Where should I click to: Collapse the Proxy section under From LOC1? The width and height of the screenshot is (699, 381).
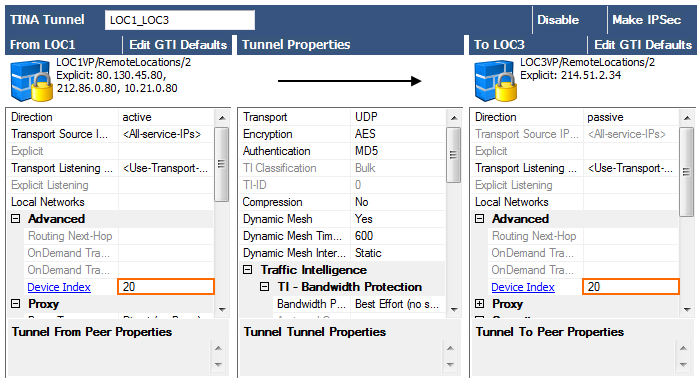pos(16,304)
